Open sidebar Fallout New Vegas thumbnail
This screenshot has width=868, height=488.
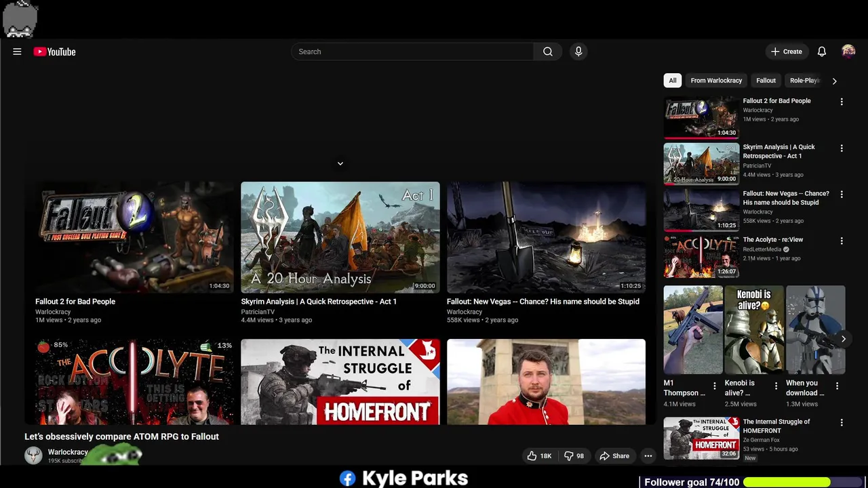click(x=701, y=210)
